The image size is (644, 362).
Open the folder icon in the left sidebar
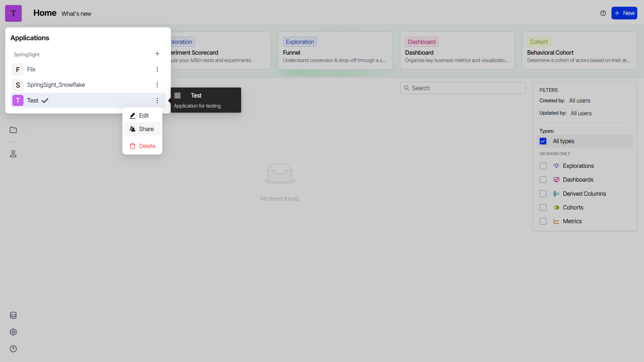click(x=13, y=130)
